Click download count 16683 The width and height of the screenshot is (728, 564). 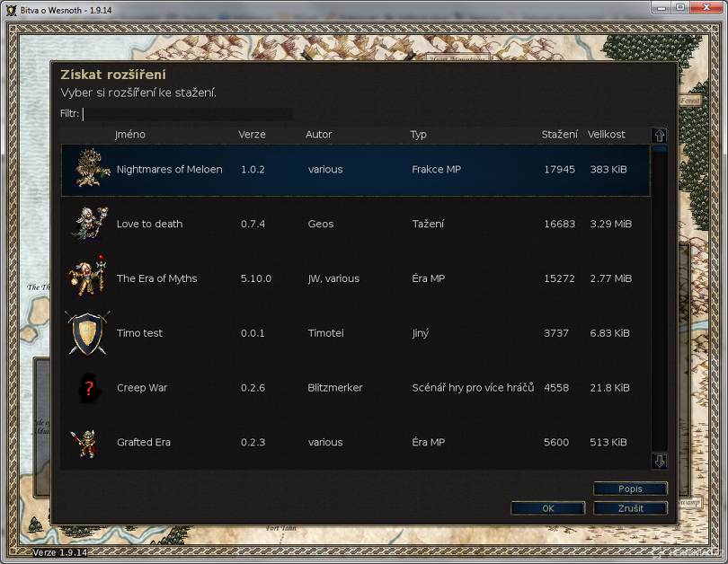pyautogui.click(x=559, y=224)
